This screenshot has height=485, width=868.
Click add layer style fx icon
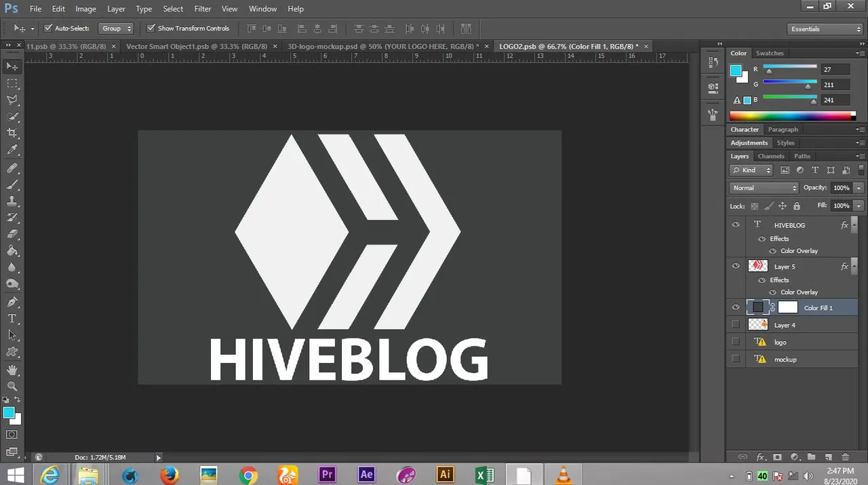pos(760,457)
